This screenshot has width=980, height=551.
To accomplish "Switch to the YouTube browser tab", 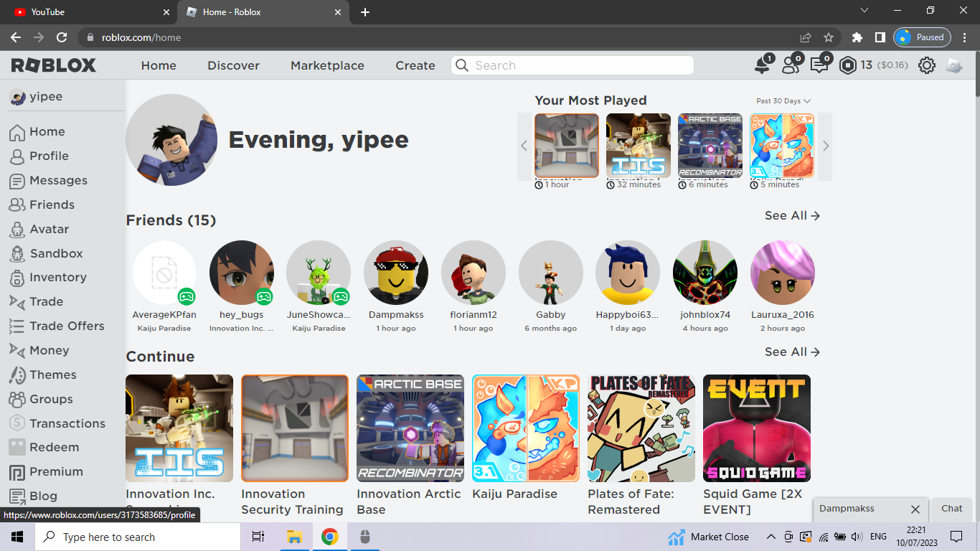I will click(90, 12).
